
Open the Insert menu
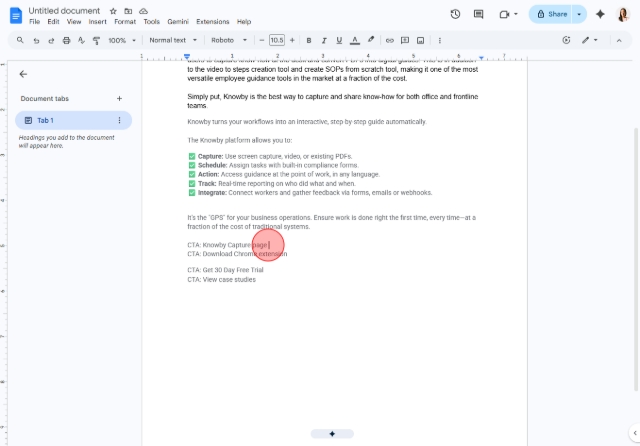(x=98, y=22)
